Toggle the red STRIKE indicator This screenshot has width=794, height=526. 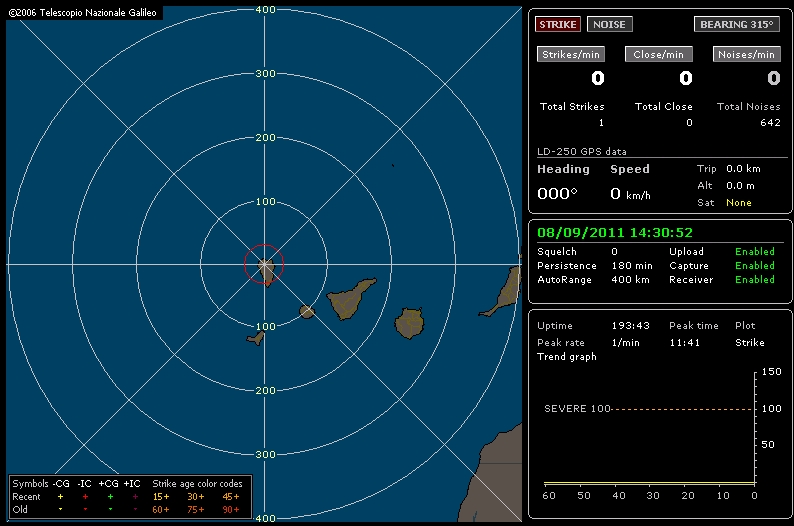[x=559, y=24]
